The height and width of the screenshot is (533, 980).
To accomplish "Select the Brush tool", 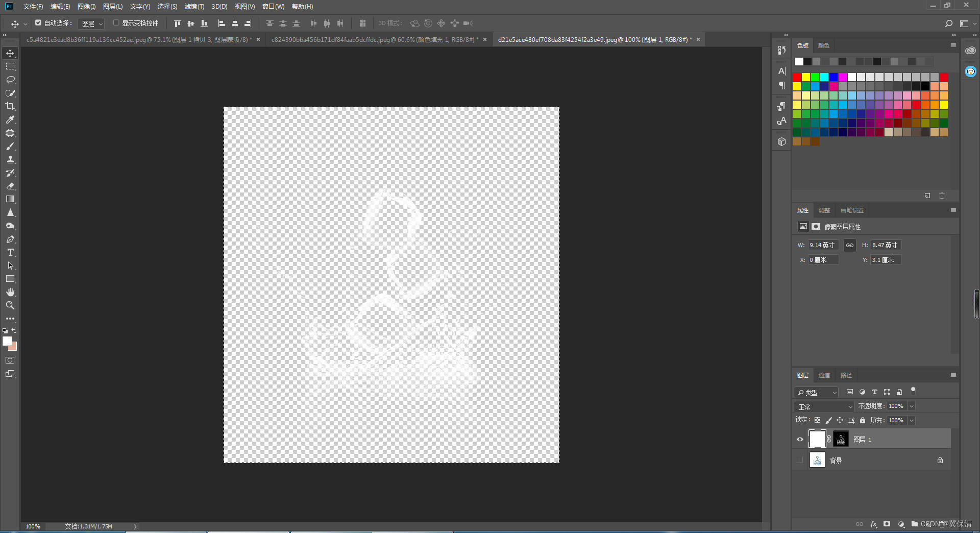I will (x=10, y=146).
